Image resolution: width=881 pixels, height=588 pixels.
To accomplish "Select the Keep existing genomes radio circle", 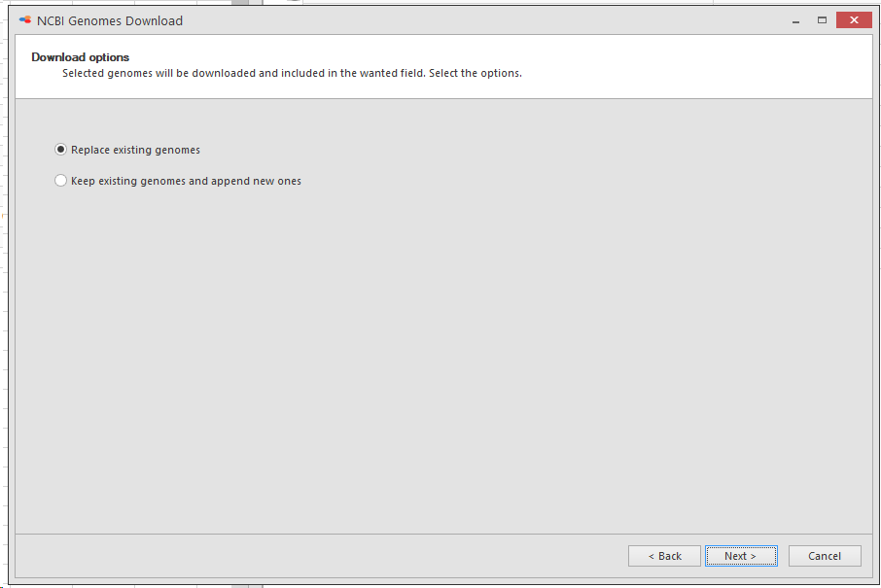I will [60, 180].
